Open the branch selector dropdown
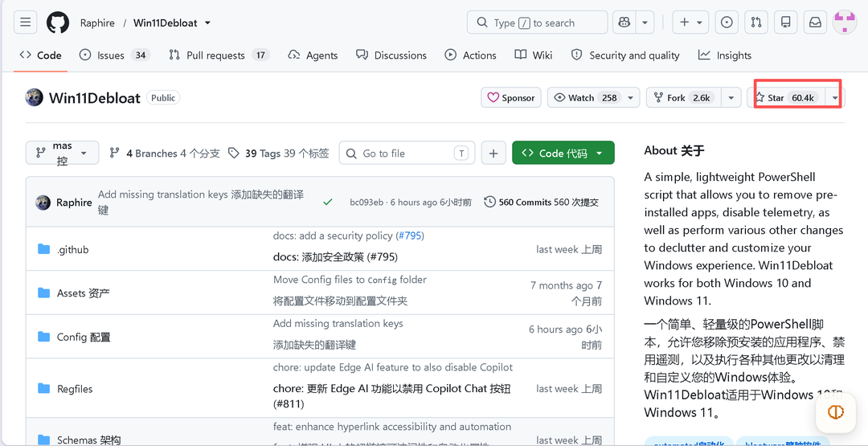 [62, 153]
